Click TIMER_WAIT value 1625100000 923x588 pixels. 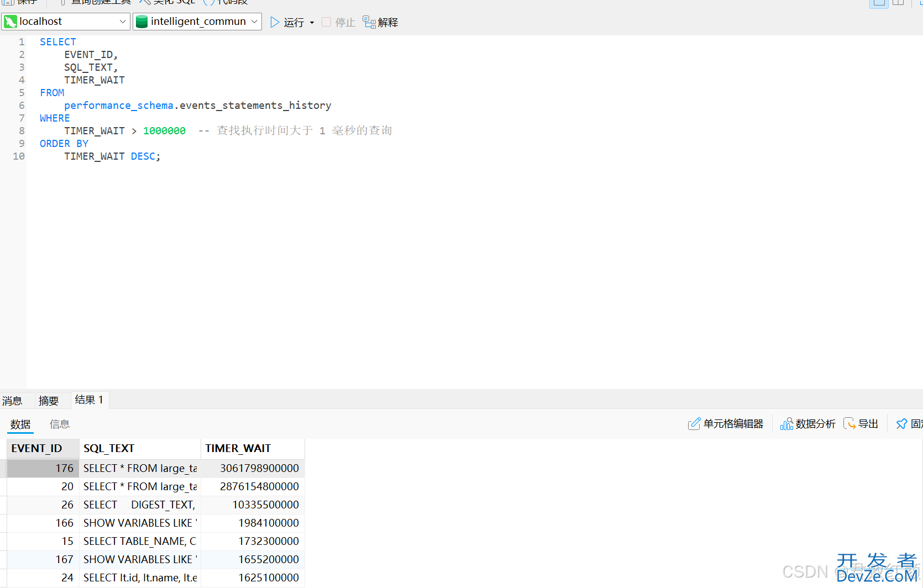tap(253, 577)
